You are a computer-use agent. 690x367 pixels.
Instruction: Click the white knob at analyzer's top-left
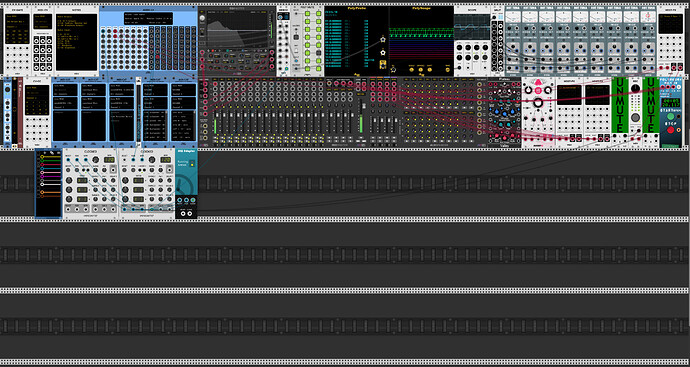(202, 18)
